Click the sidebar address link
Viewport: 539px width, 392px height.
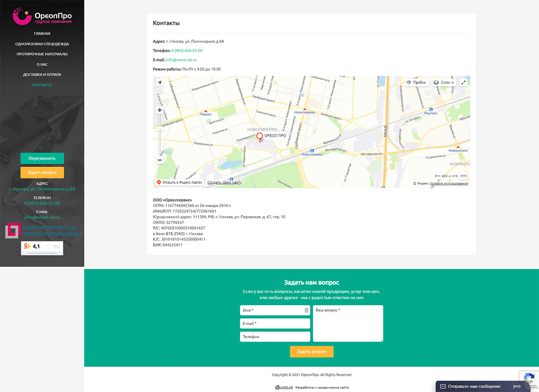click(x=42, y=189)
